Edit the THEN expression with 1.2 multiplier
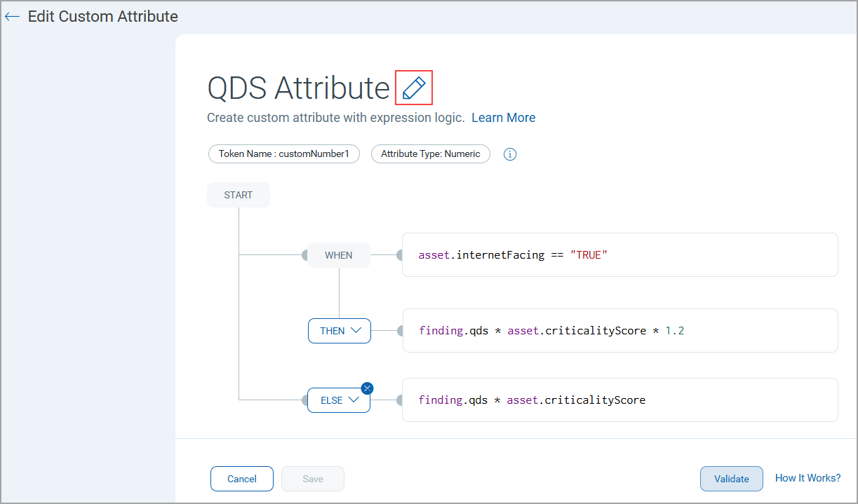 pyautogui.click(x=619, y=331)
